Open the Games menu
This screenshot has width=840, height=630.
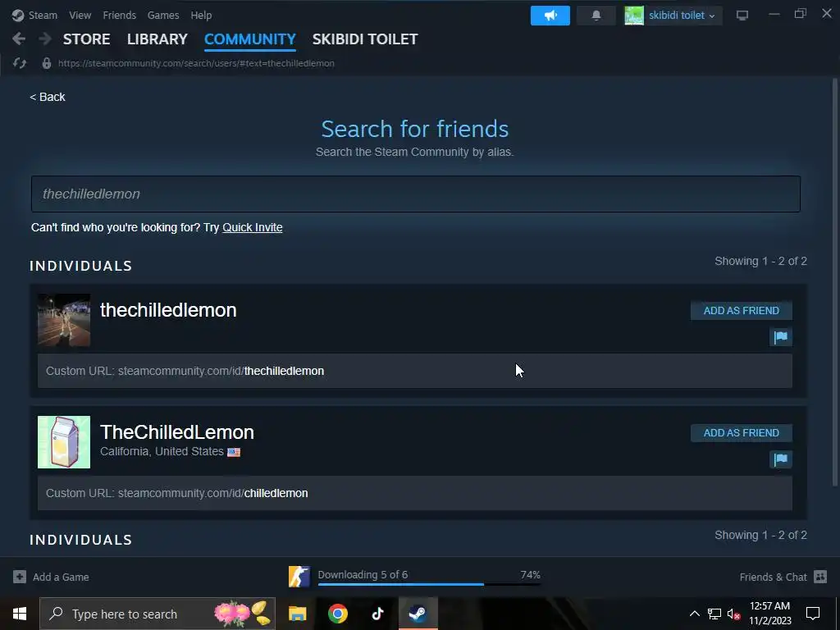pos(163,16)
